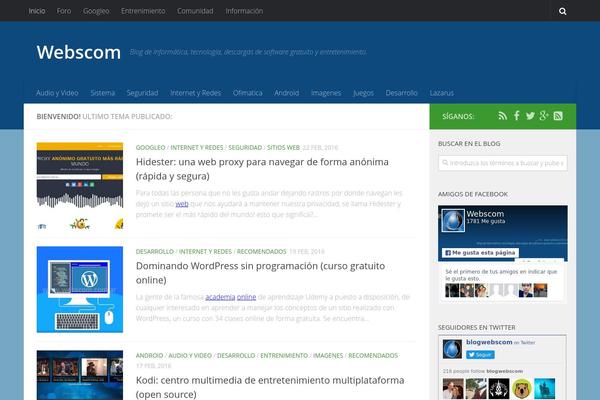
Task: Select Desarrollo in the category bar
Action: tap(401, 93)
